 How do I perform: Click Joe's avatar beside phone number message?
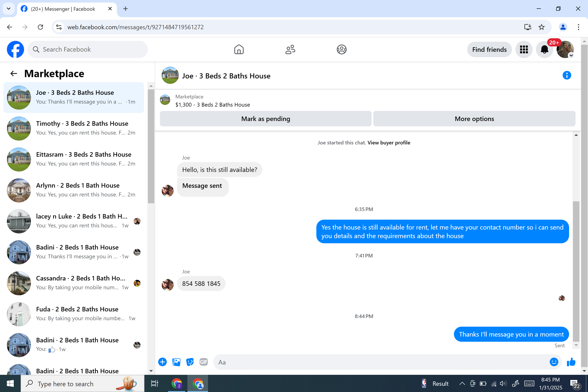click(167, 285)
